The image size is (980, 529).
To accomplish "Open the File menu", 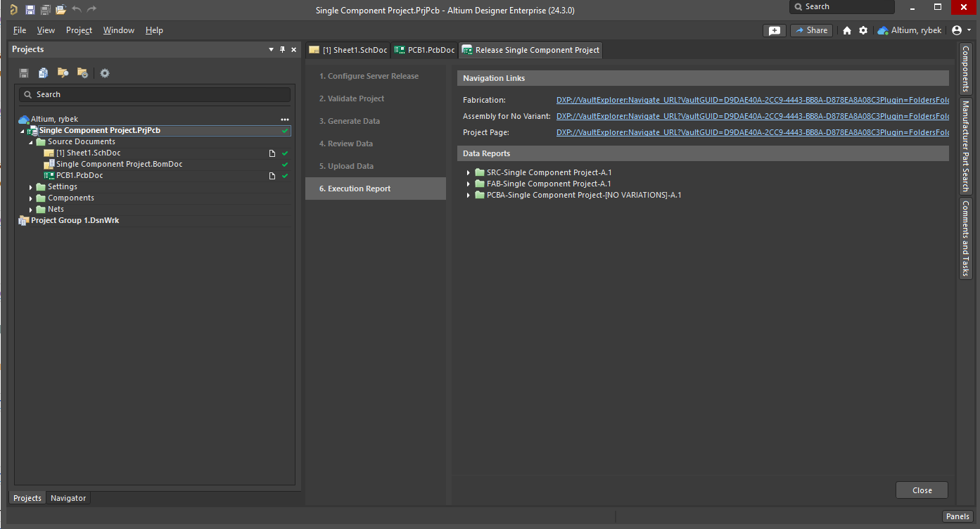I will 20,30.
